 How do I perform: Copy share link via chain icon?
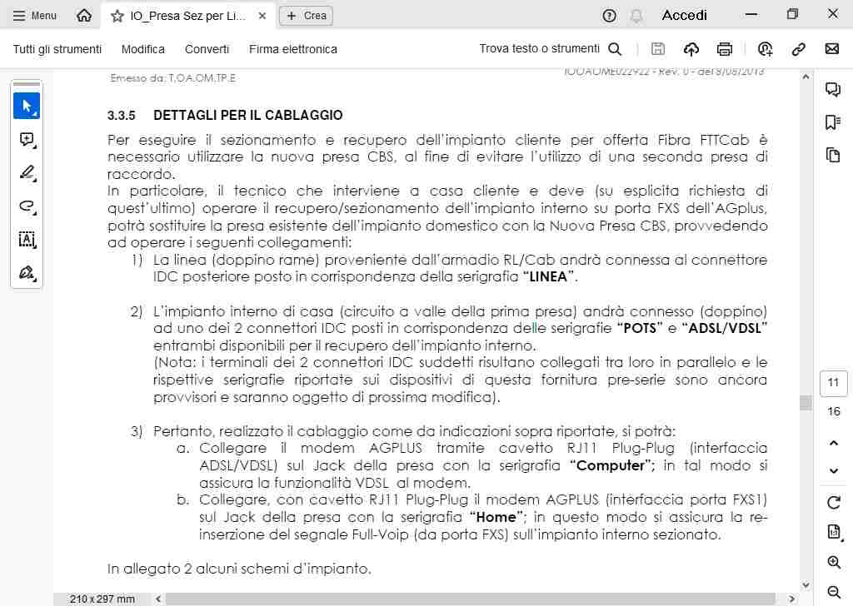click(798, 49)
